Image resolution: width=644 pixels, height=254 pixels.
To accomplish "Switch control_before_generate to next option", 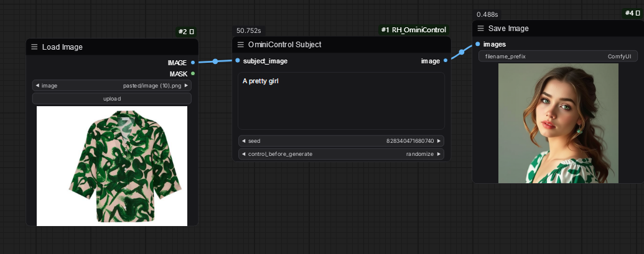I will pos(439,154).
